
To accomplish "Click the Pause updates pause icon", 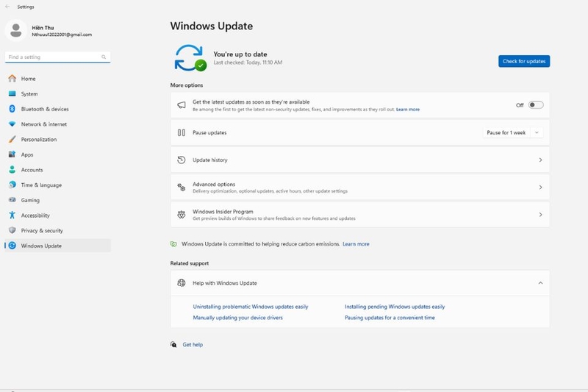I will point(182,132).
